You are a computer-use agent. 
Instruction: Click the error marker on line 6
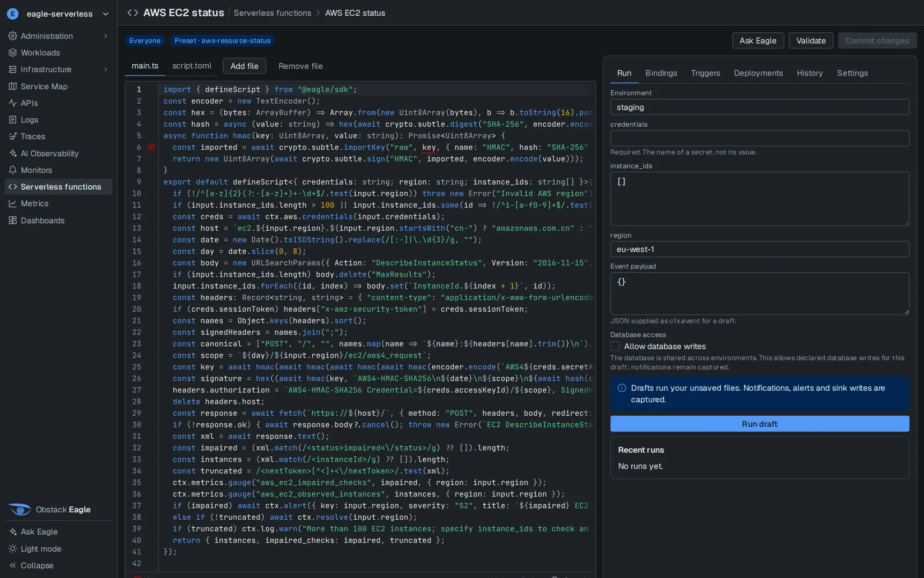click(152, 147)
